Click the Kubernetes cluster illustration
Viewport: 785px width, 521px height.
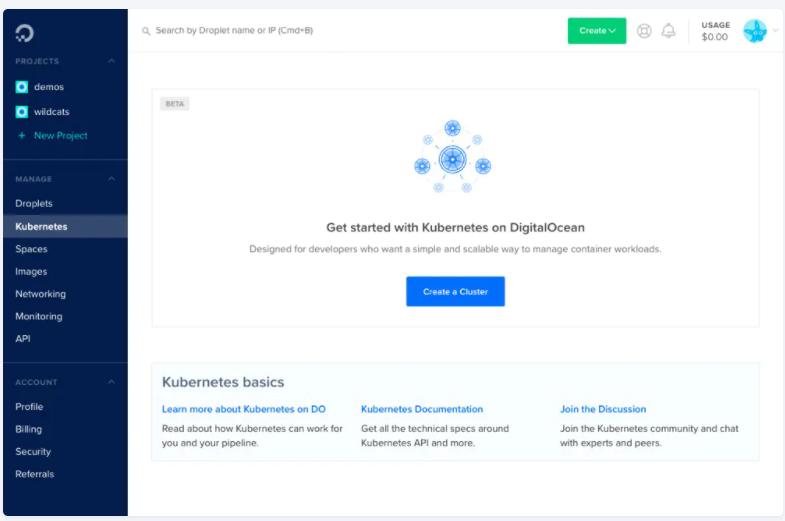453,157
